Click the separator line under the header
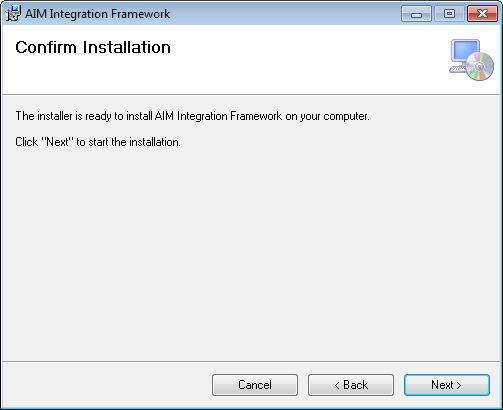 pyautogui.click(x=251, y=94)
